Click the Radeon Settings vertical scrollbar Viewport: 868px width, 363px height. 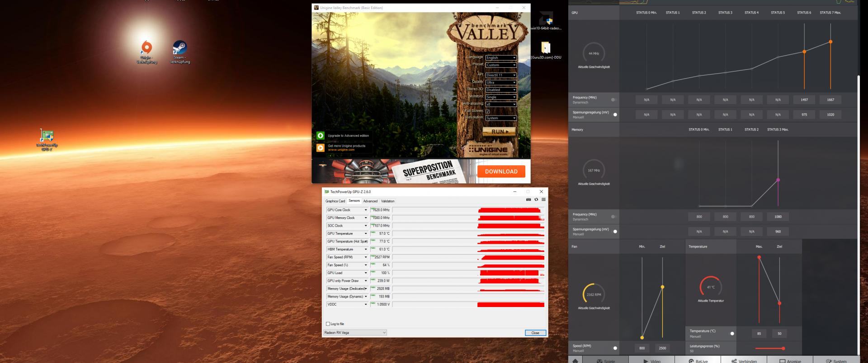[859, 214]
